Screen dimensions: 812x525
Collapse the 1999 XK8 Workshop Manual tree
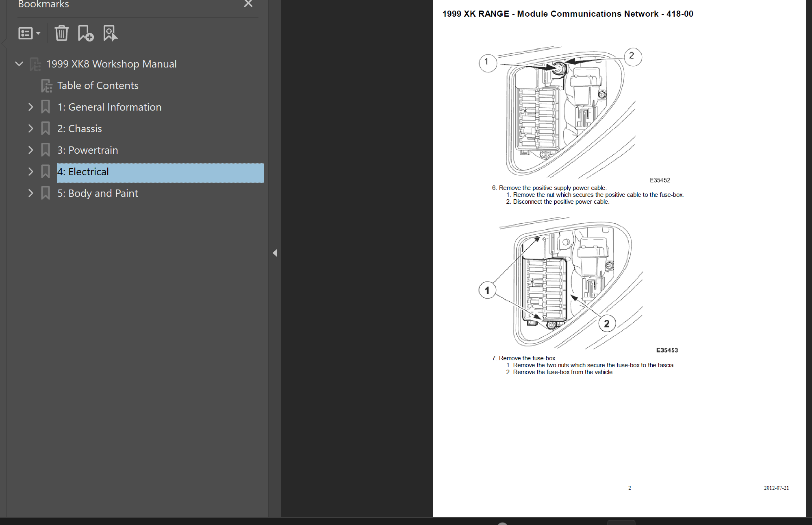19,64
